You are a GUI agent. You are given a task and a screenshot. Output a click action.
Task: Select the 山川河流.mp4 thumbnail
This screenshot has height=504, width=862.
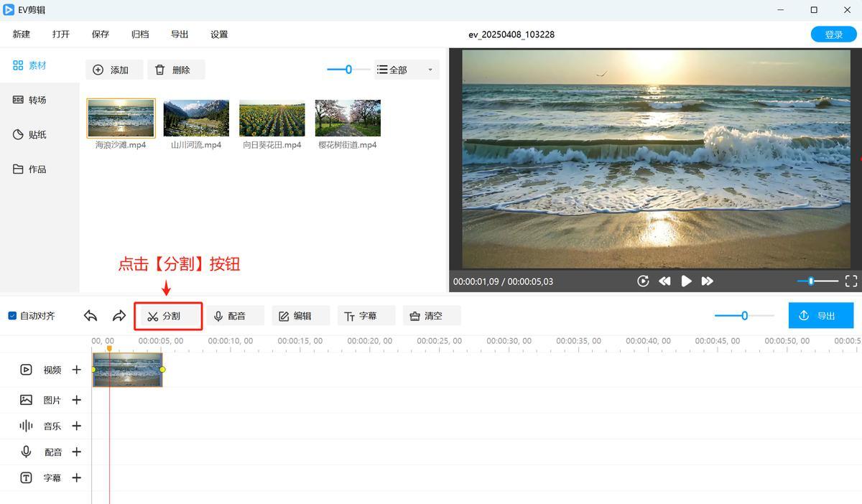click(196, 118)
